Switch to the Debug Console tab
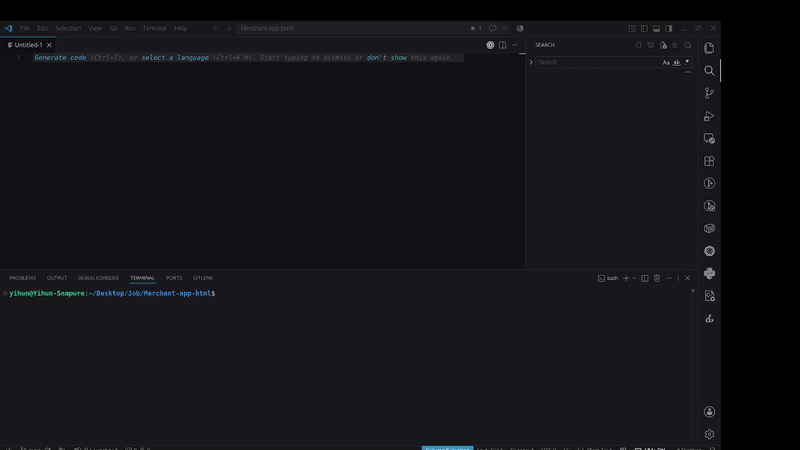The width and height of the screenshot is (800, 450). point(98,278)
